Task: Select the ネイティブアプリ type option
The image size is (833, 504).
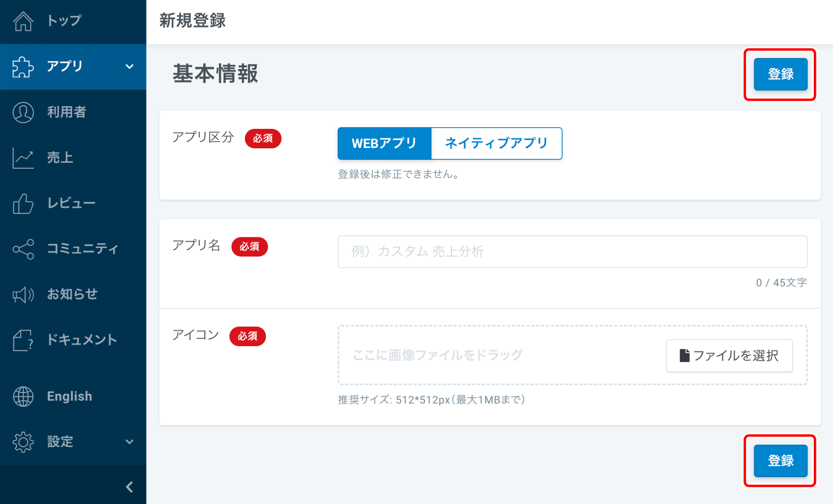Action: (x=496, y=143)
